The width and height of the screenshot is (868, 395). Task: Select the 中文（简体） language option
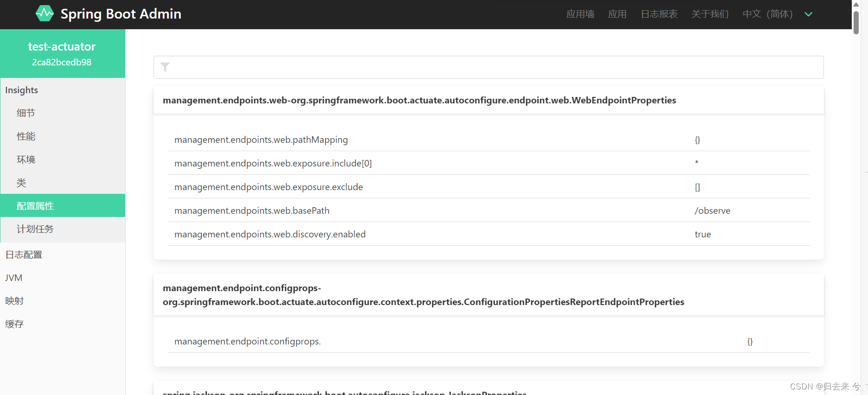[767, 14]
